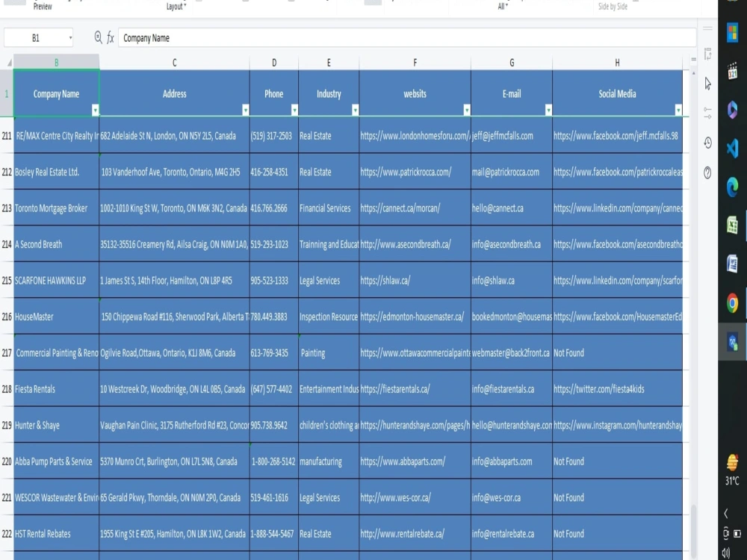The width and height of the screenshot is (747, 560).
Task: Select the Address header cell
Action: [174, 93]
